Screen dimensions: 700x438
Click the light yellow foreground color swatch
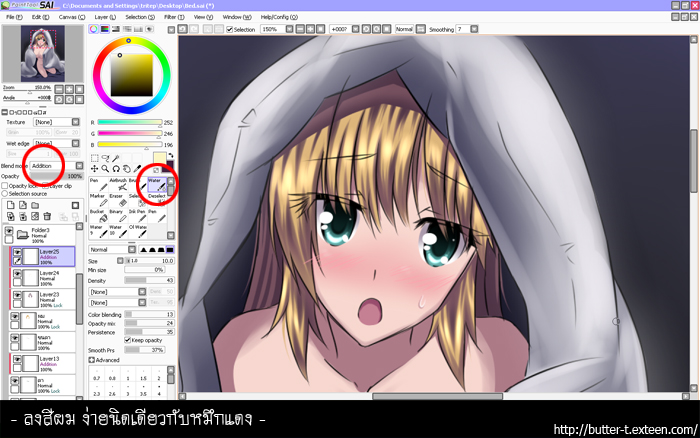click(159, 158)
